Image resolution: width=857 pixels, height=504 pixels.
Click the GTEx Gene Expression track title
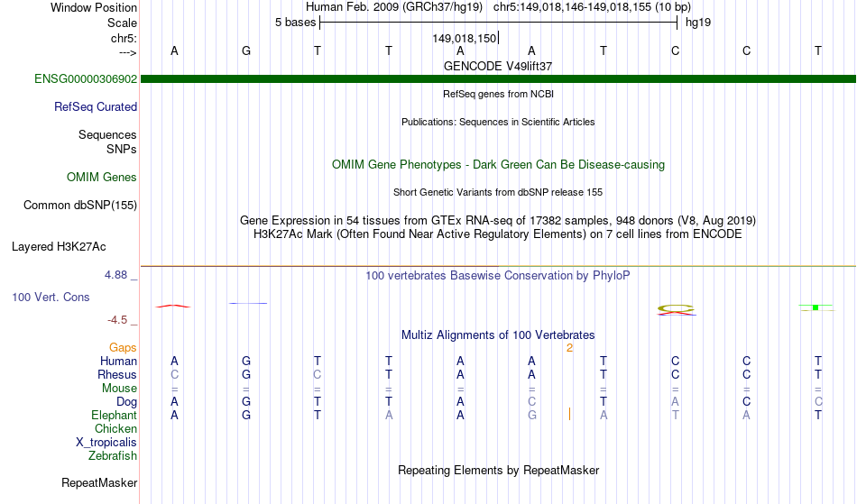click(498, 221)
